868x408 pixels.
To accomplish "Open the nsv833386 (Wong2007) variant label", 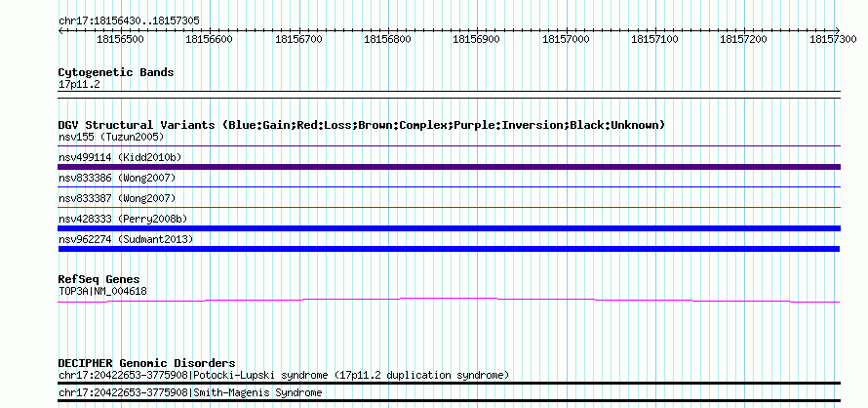I will (x=117, y=178).
